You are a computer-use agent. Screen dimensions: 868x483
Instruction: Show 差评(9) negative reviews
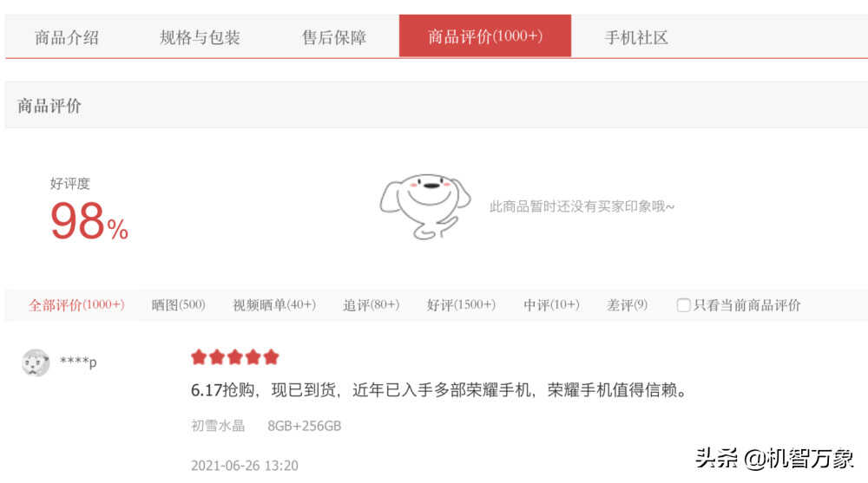(x=627, y=305)
